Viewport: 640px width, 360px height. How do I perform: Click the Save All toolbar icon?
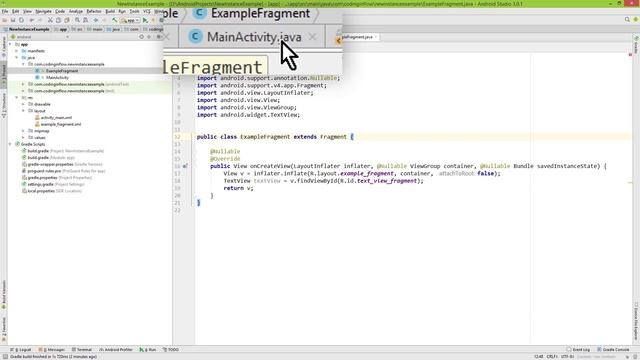(x=13, y=20)
